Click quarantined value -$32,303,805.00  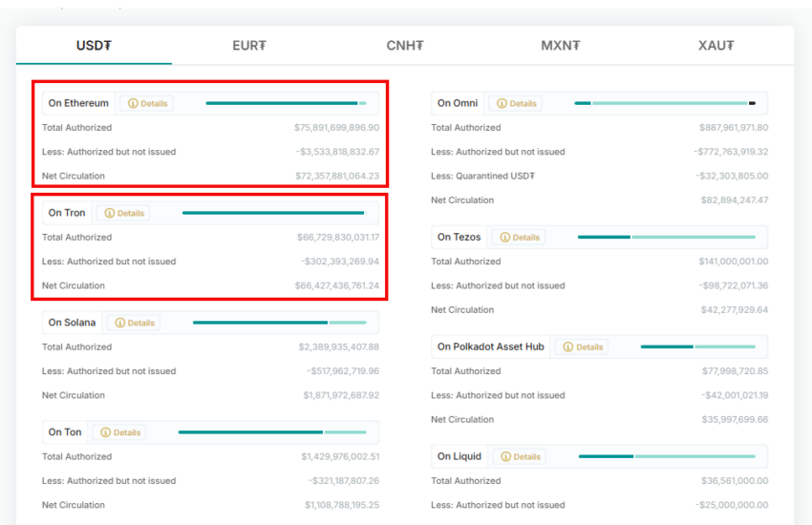click(x=733, y=177)
